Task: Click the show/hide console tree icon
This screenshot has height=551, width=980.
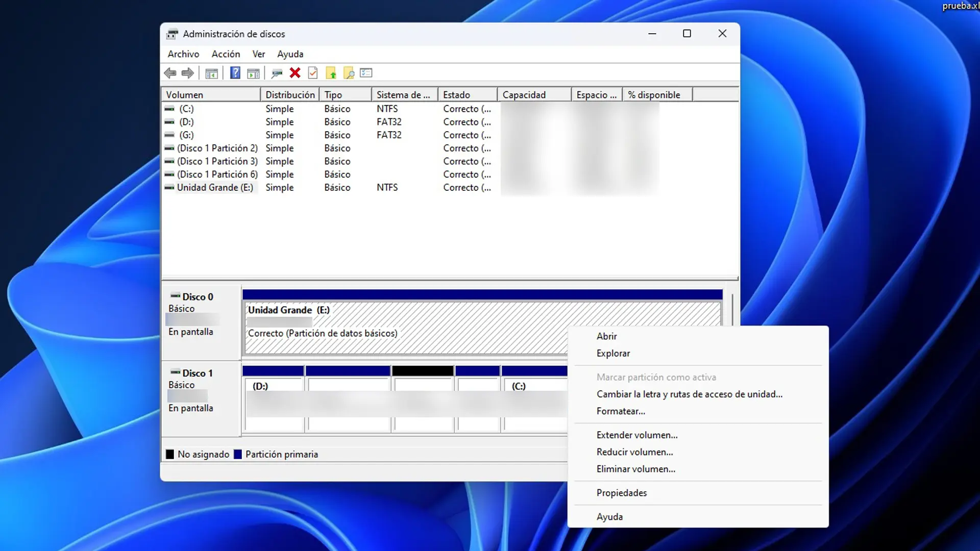Action: [x=211, y=73]
